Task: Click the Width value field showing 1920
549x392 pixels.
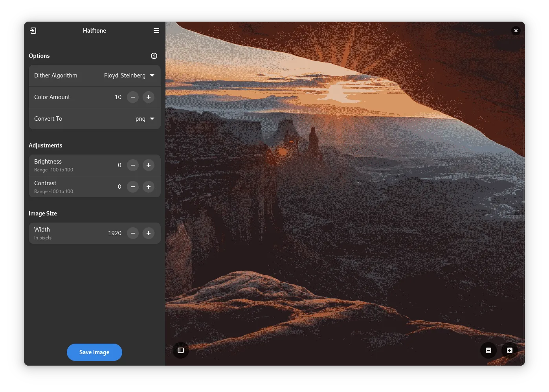Action: pyautogui.click(x=114, y=233)
